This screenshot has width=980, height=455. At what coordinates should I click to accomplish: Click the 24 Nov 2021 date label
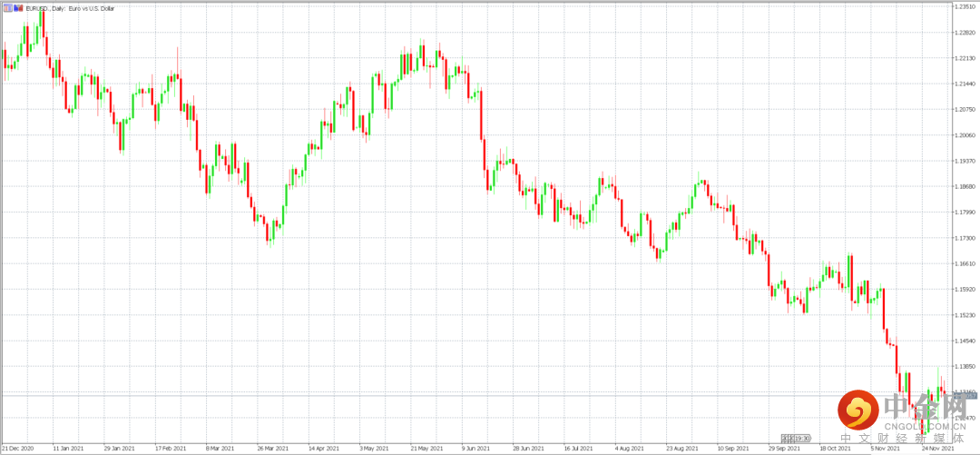[x=937, y=449]
